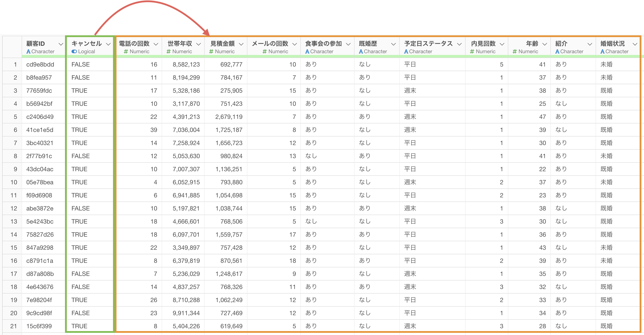Click customer ID cell c2406d49
Viewport: 644px width, 335px height.
(x=40, y=117)
